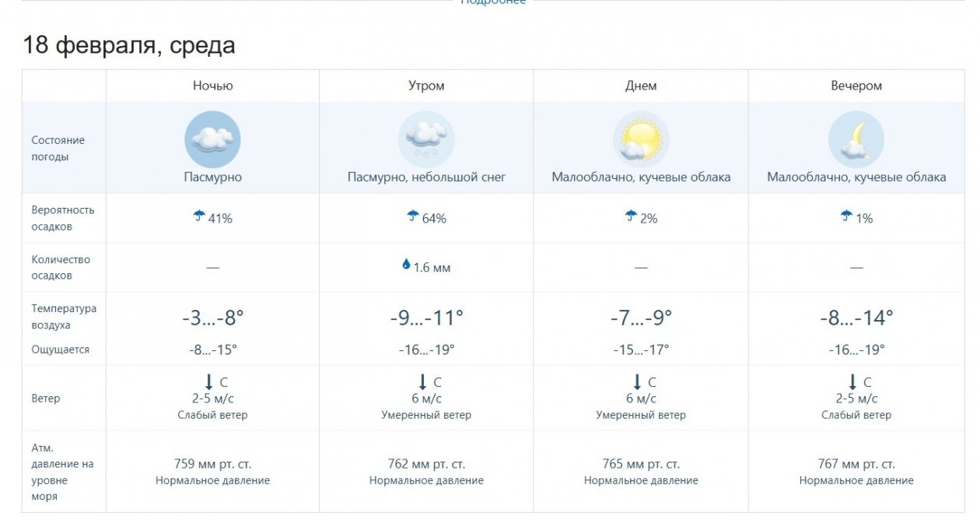Viewport: 980px width, 520px height.
Task: Click the umbrella icon next to 41%
Action: pyautogui.click(x=199, y=216)
